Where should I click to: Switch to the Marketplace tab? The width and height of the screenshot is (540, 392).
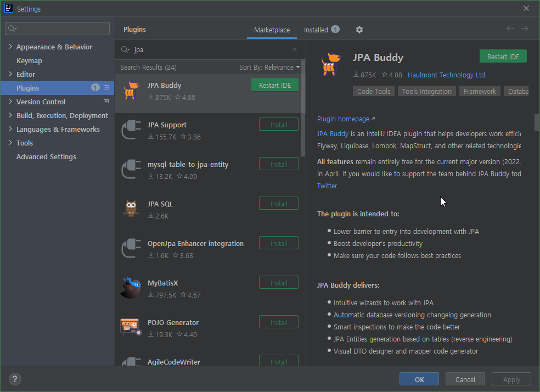(272, 30)
